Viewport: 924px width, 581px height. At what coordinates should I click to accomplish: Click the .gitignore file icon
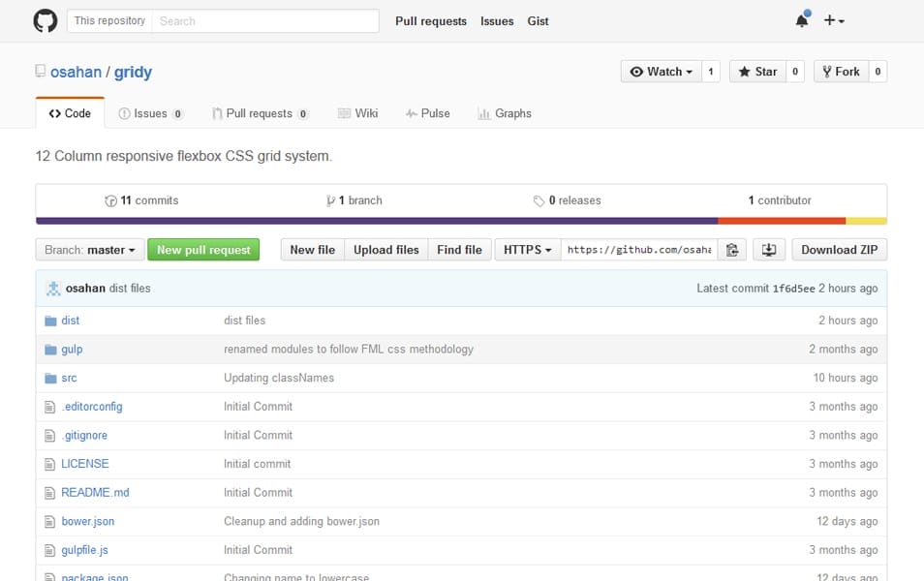coord(50,436)
